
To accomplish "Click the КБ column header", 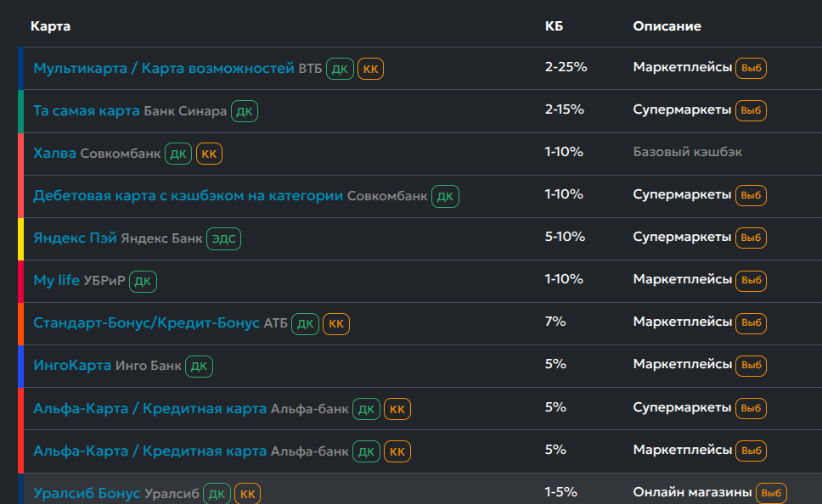I will click(x=554, y=26).
